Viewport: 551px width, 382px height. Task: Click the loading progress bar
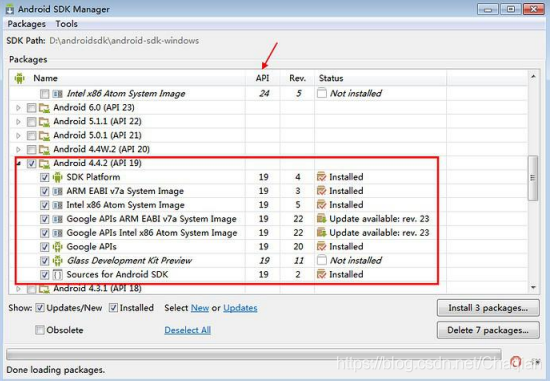[254, 354]
